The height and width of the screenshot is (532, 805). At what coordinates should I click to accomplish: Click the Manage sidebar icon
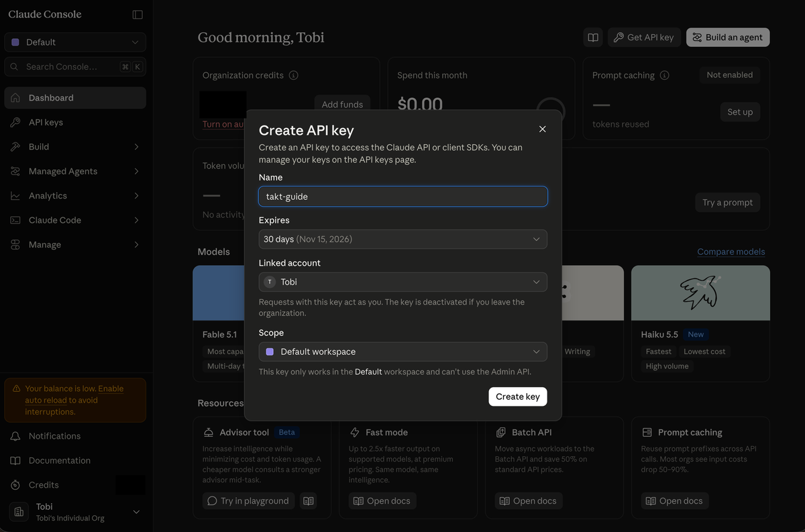tap(15, 245)
